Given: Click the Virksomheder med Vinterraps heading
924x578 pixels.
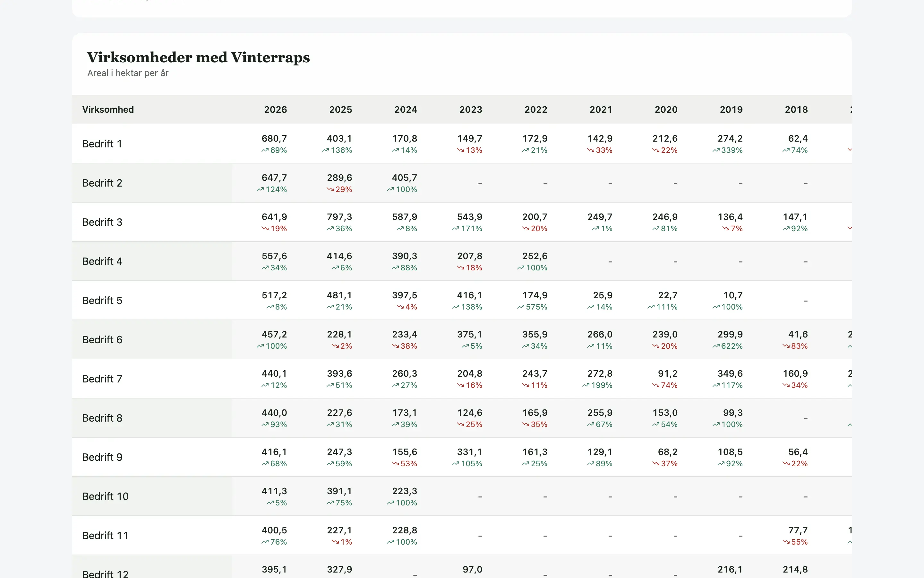Looking at the screenshot, I should click(x=198, y=58).
